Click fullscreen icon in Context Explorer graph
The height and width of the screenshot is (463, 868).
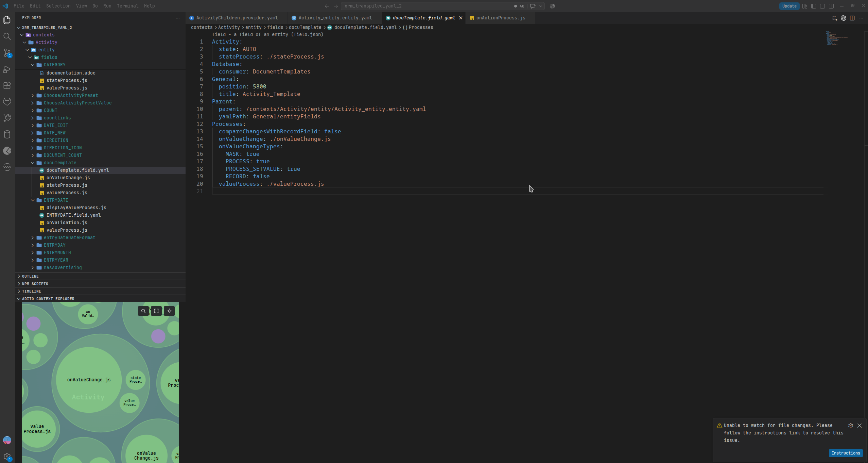(x=156, y=311)
